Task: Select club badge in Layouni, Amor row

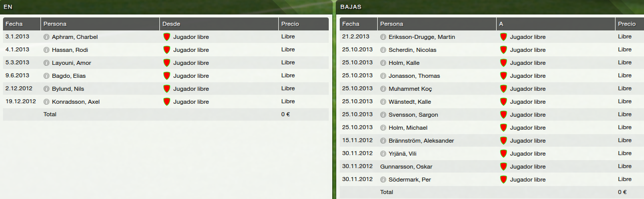Action: point(167,63)
